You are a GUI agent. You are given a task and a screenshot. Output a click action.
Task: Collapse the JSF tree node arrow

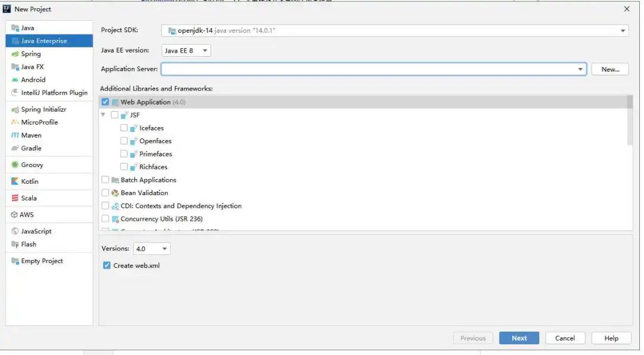pos(103,115)
